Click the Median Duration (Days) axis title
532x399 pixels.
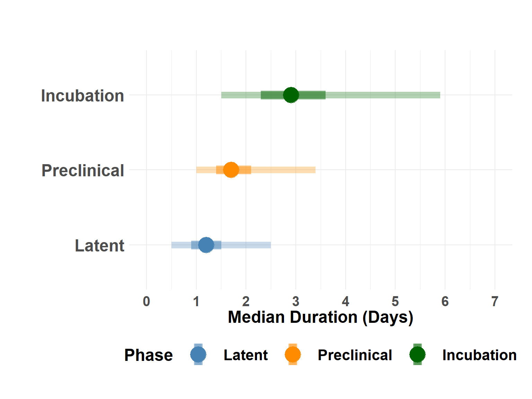pos(320,317)
